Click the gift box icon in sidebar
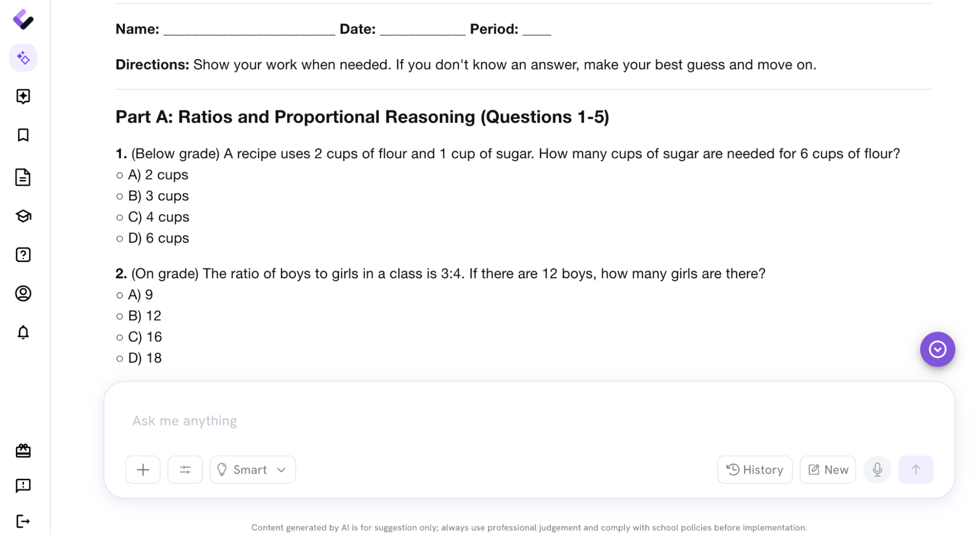The height and width of the screenshot is (535, 980). click(23, 451)
